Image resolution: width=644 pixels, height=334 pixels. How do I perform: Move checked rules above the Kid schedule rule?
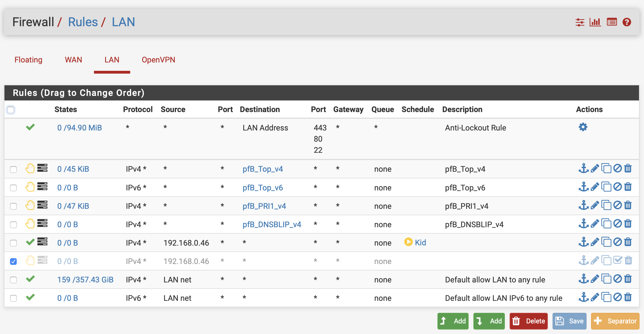pos(584,242)
